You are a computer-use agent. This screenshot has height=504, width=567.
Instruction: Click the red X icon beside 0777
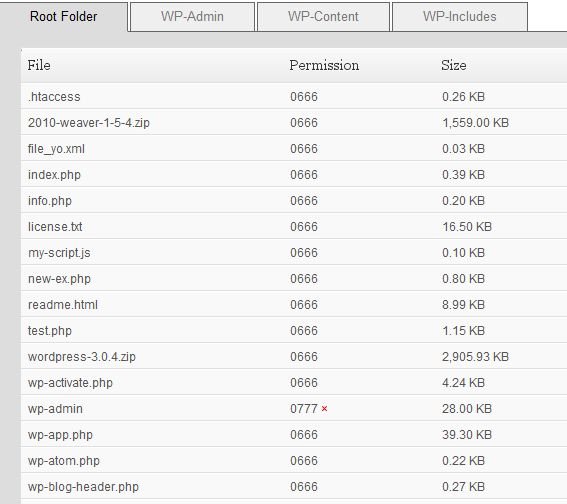pos(324,409)
